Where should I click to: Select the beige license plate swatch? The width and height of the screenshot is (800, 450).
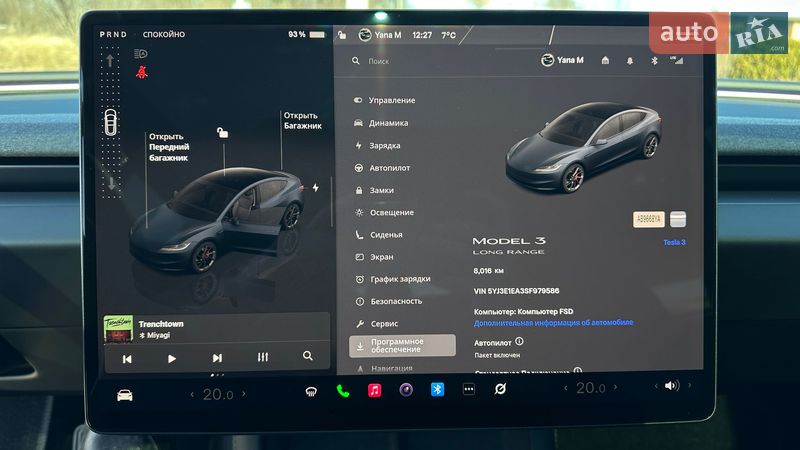(648, 219)
